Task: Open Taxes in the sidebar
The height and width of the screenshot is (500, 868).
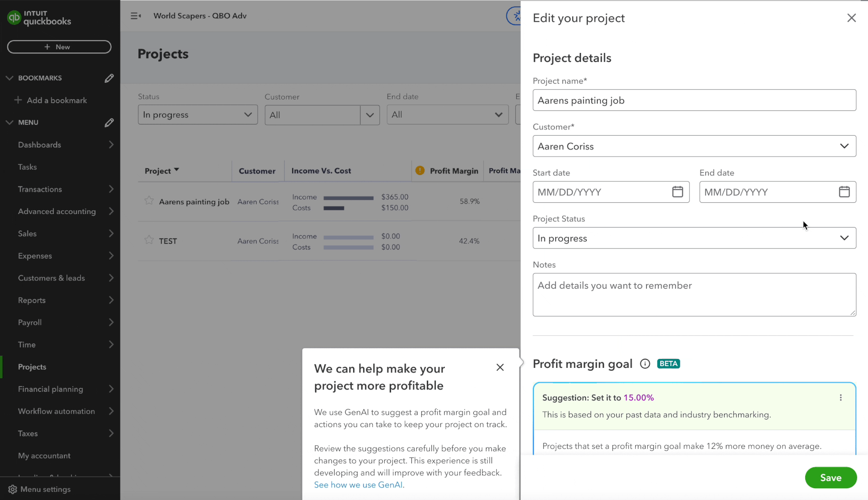Action: pyautogui.click(x=28, y=433)
